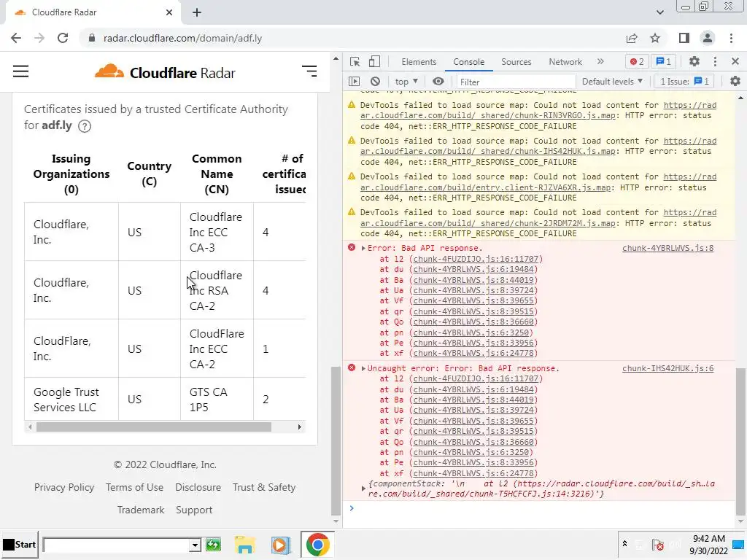Screen dimensions: 747x560
Task: Open Chrome side panel icon
Action: (684, 38)
